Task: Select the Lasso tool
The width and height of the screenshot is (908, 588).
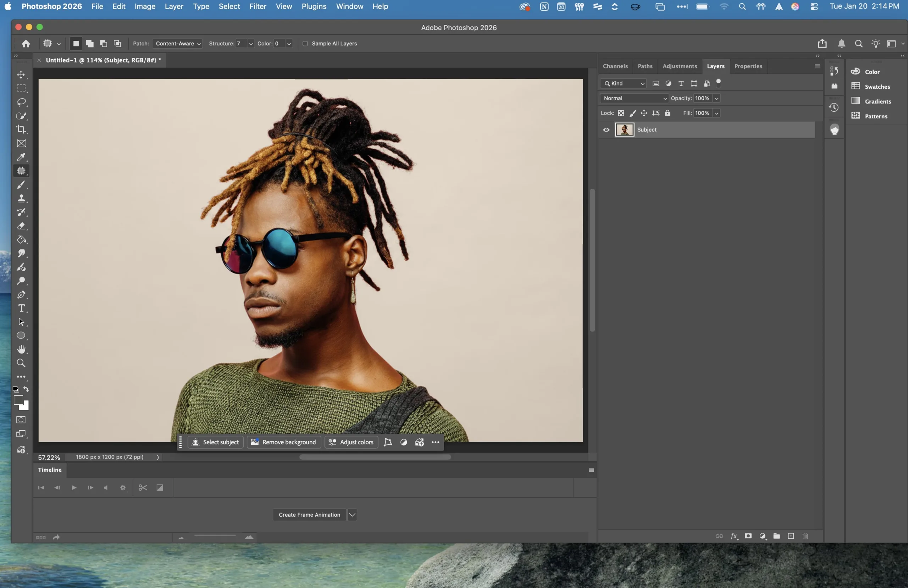Action: pyautogui.click(x=21, y=102)
